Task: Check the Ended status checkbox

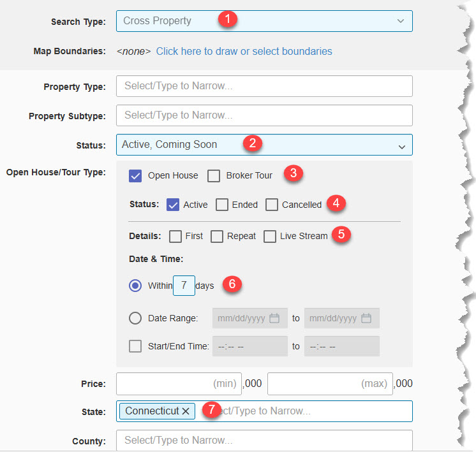Action: [222, 205]
